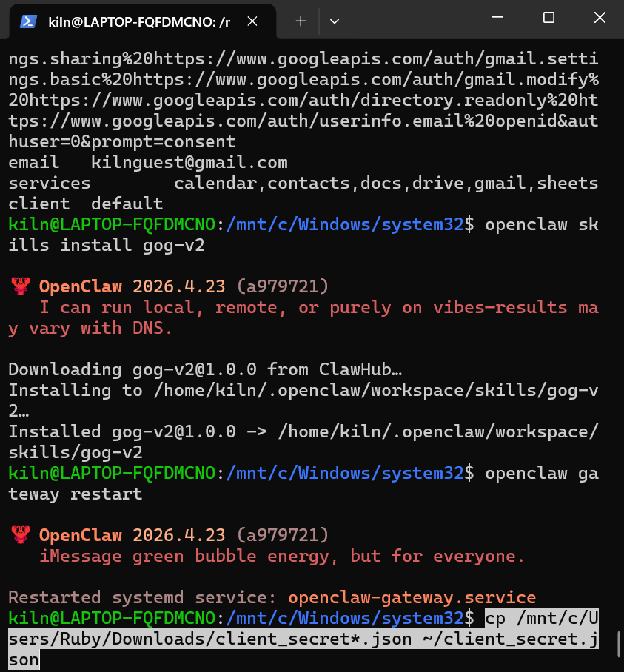Click the highlighted 'cp /mnt/c/U' command text
The image size is (624, 672).
tap(542, 618)
